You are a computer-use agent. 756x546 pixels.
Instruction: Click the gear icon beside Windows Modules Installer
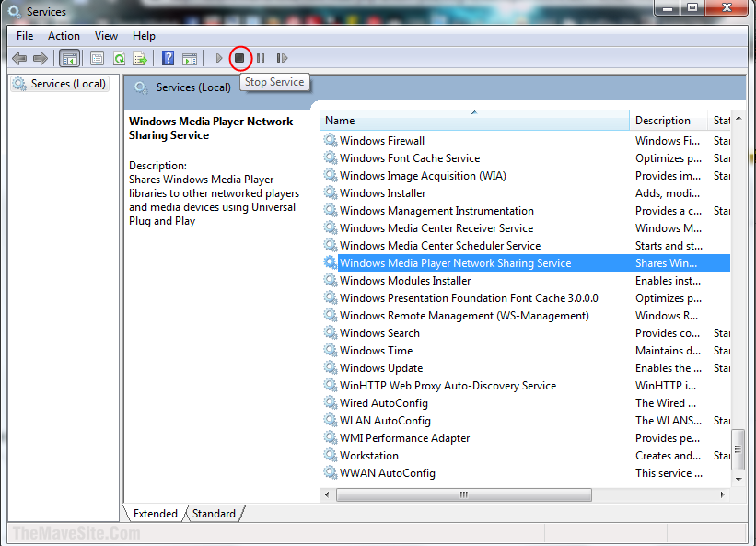331,280
